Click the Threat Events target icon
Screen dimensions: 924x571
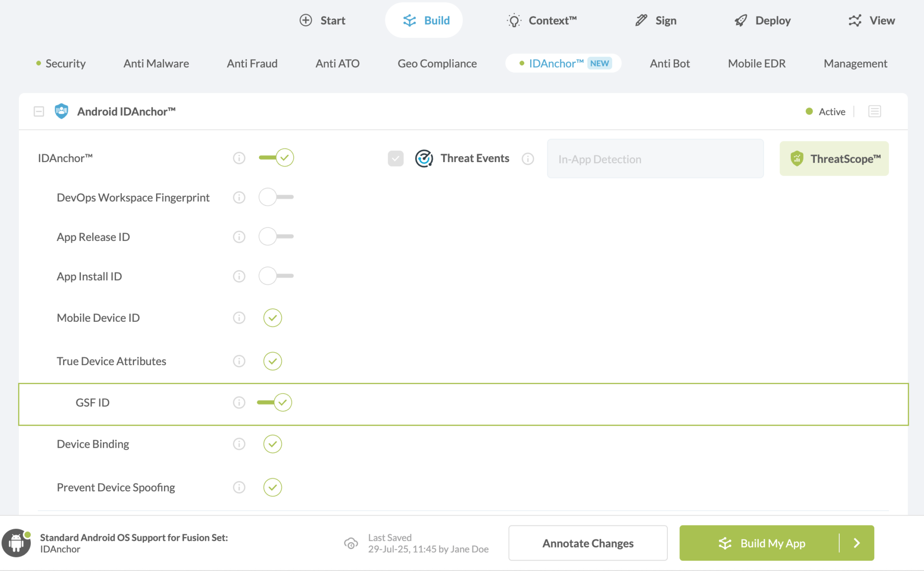point(424,158)
